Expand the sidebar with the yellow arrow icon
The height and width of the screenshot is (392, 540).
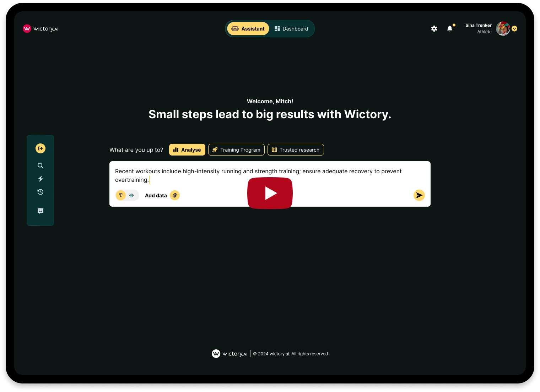40,148
